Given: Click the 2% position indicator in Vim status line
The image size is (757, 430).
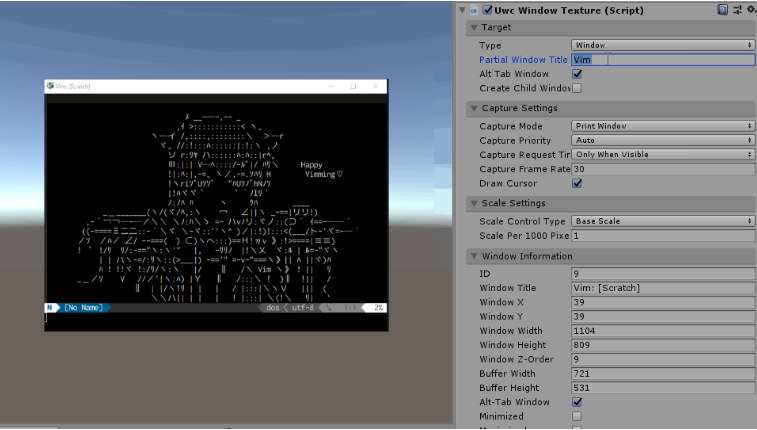Looking at the screenshot, I should point(378,307).
